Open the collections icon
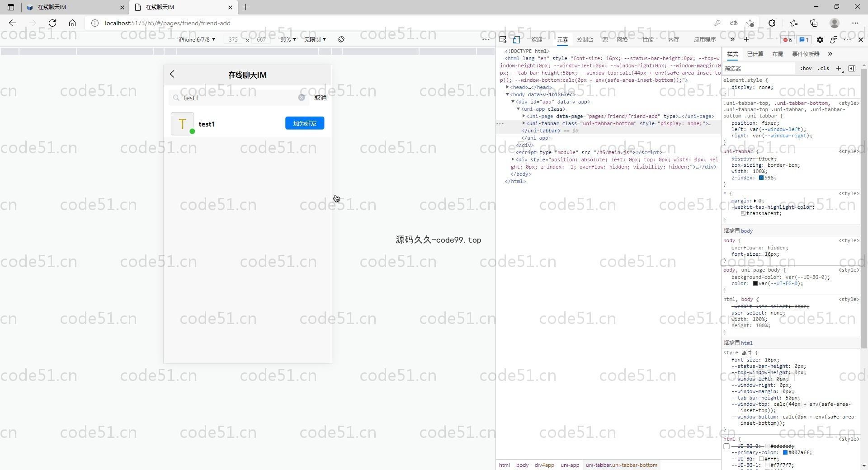The width and height of the screenshot is (868, 470). pos(814,23)
